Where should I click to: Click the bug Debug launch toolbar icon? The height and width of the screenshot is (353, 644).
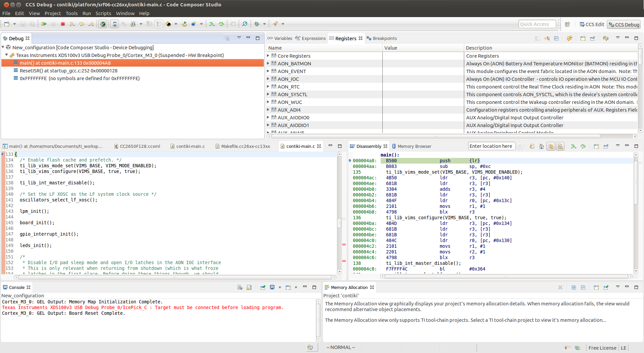coord(257,24)
